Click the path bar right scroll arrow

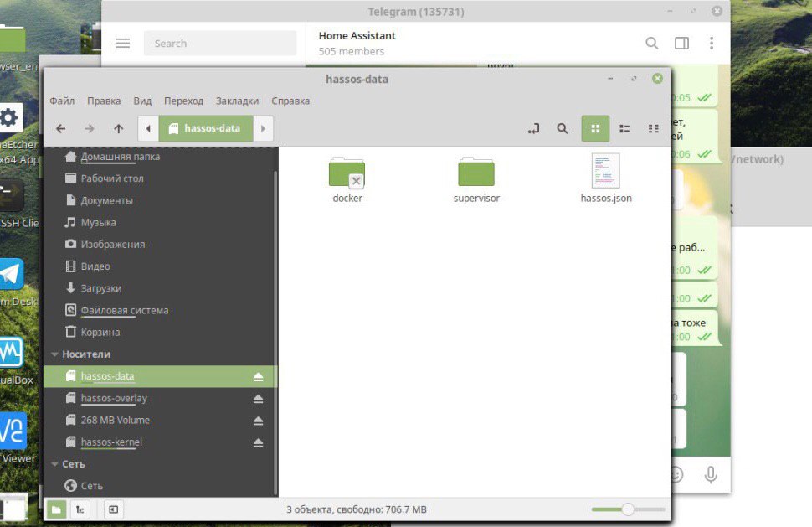coord(263,128)
